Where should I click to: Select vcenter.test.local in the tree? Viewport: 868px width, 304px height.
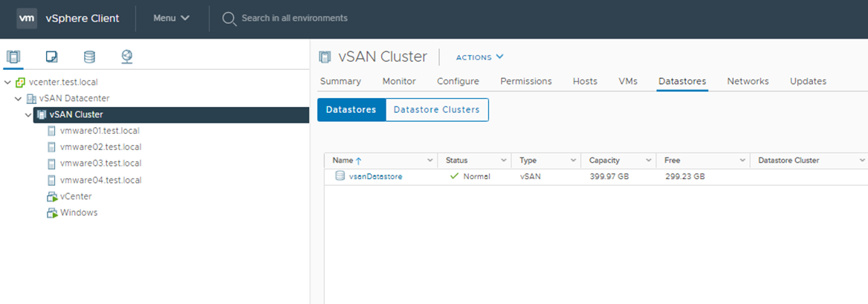tap(63, 83)
